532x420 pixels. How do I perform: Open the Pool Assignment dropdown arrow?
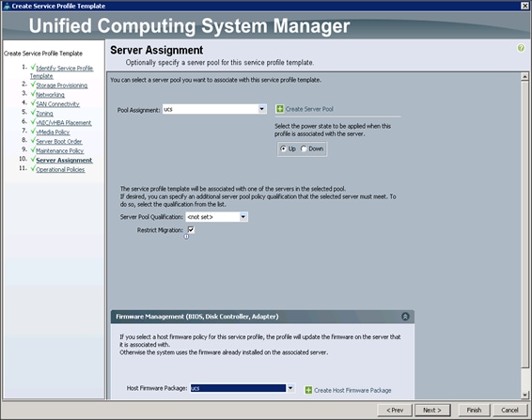coord(262,109)
